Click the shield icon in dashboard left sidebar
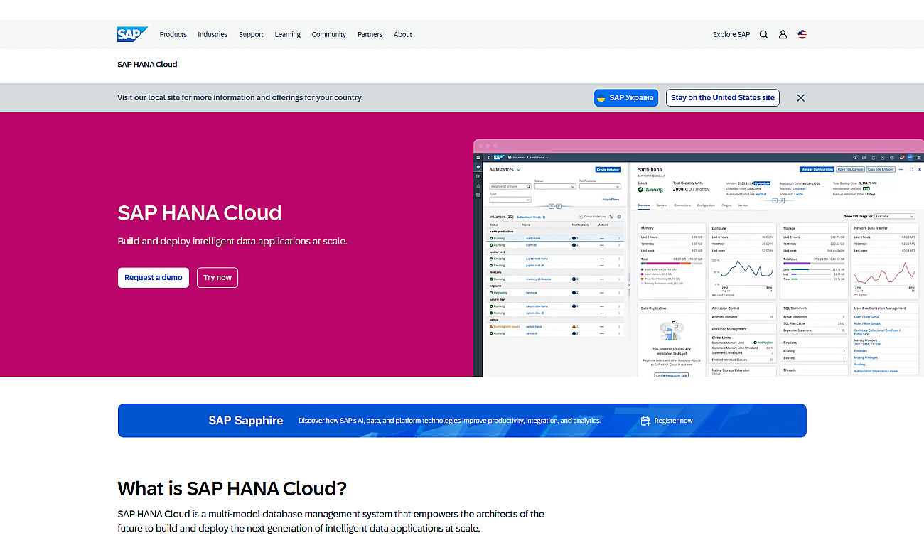 tap(478, 167)
